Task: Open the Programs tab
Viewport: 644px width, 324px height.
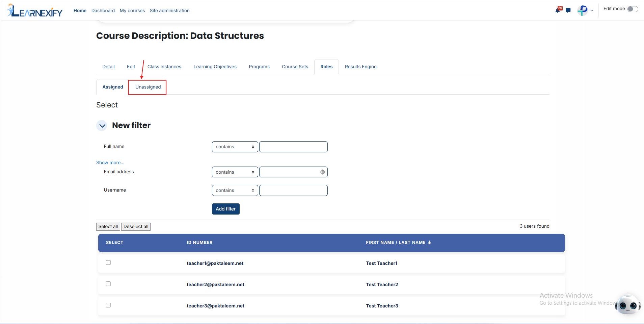Action: (x=259, y=67)
